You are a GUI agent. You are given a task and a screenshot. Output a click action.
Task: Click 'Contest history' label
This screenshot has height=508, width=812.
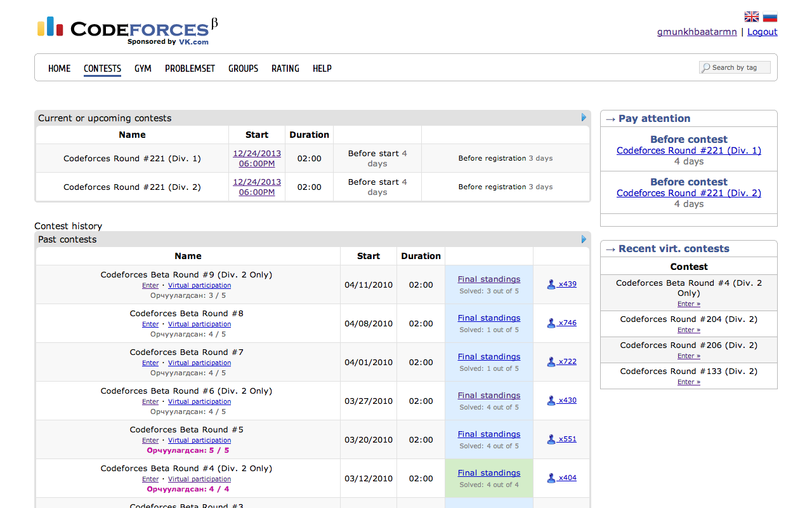coord(68,226)
